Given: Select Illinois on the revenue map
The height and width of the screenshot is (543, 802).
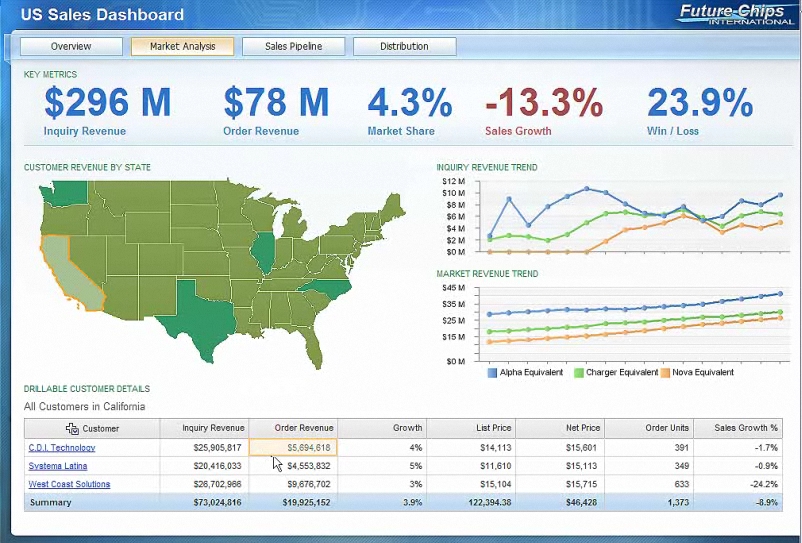Looking at the screenshot, I should coord(263,252).
